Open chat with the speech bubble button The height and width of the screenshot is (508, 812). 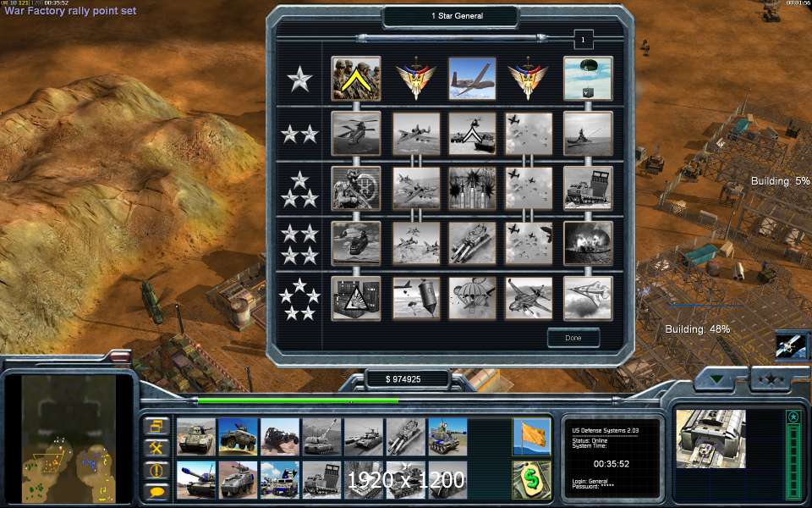(x=156, y=491)
